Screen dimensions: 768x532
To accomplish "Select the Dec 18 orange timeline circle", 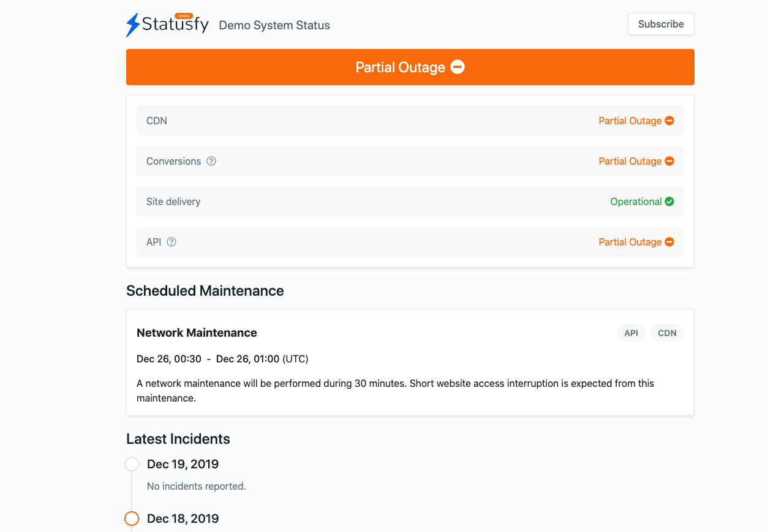I will tap(132, 519).
